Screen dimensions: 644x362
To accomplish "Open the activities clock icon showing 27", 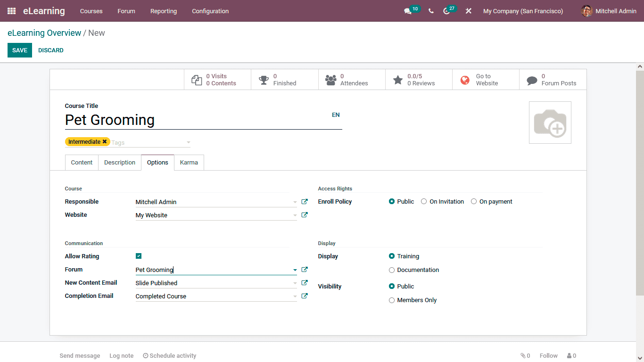I will point(447,11).
